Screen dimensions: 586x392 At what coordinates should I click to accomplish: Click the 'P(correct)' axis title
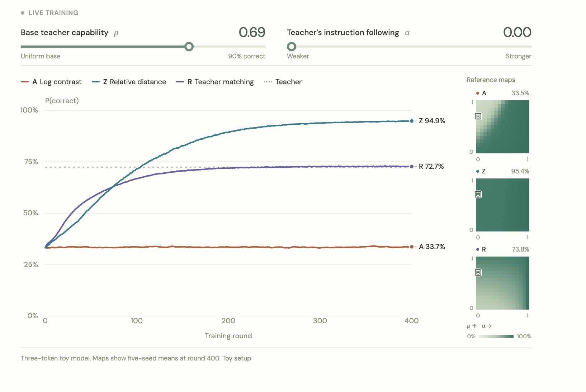pos(62,101)
